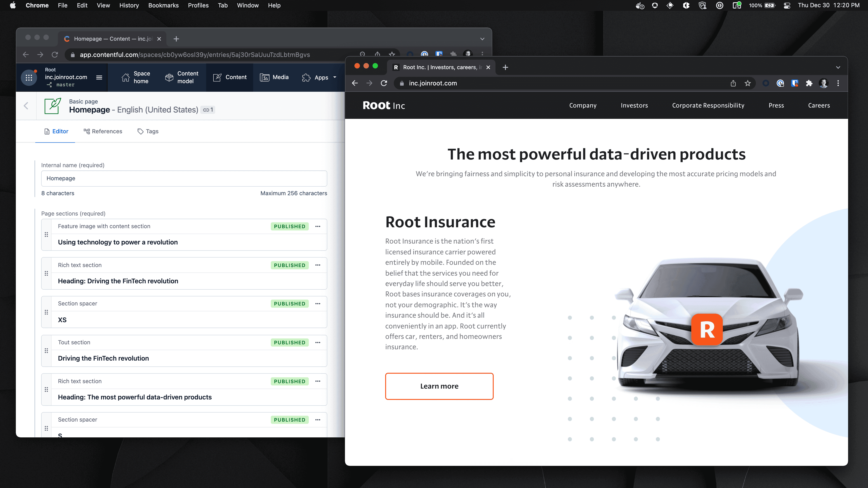Open the Contentful apps grid launcher icon
Screen dimensions: 868x488
(x=29, y=77)
